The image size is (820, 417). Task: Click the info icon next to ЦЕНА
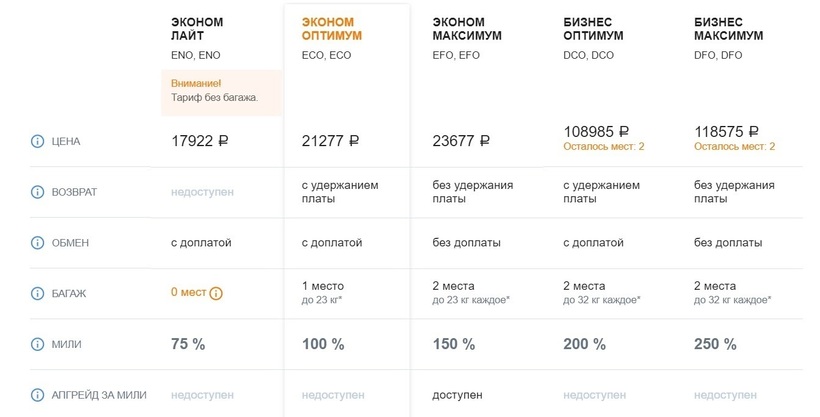click(38, 141)
